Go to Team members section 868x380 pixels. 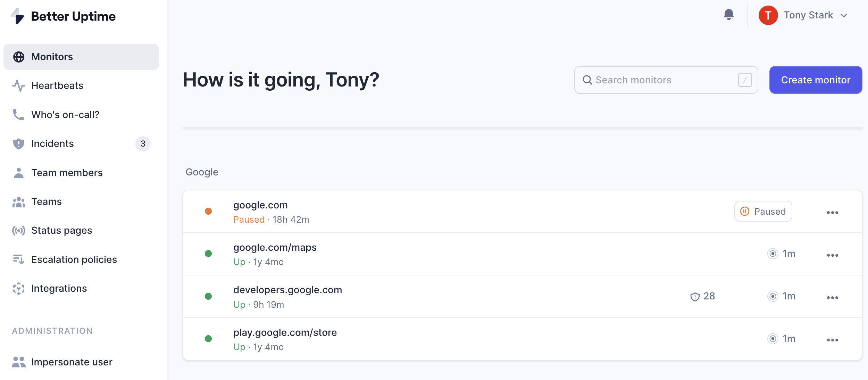(x=67, y=173)
